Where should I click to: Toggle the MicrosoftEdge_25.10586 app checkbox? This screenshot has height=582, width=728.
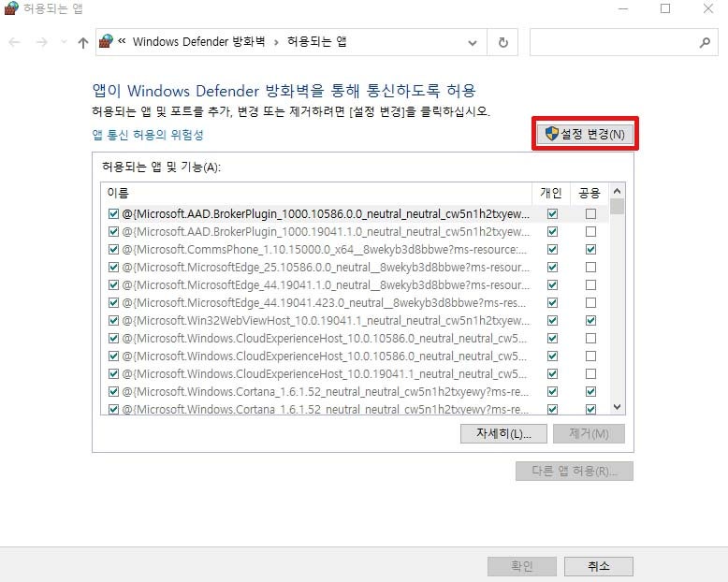coord(113,268)
